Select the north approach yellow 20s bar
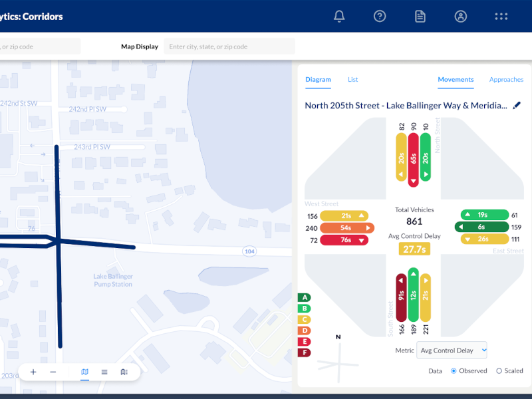Image resolution: width=532 pixels, height=399 pixels. 401,157
